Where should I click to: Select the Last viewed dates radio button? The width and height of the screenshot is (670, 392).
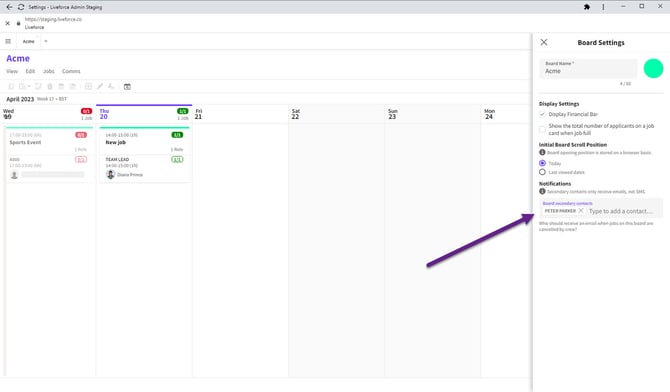[x=542, y=172]
